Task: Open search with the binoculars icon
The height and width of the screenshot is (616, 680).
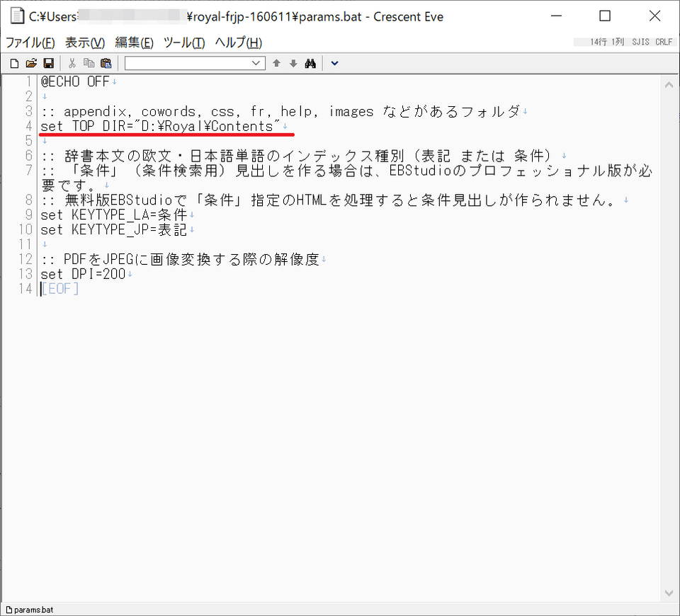Action: [310, 63]
